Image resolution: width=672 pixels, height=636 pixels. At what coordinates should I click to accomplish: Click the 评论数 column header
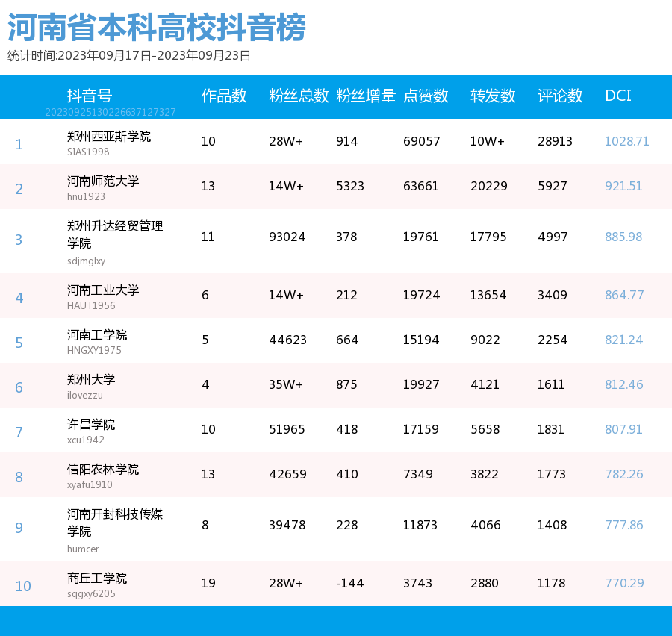[560, 96]
